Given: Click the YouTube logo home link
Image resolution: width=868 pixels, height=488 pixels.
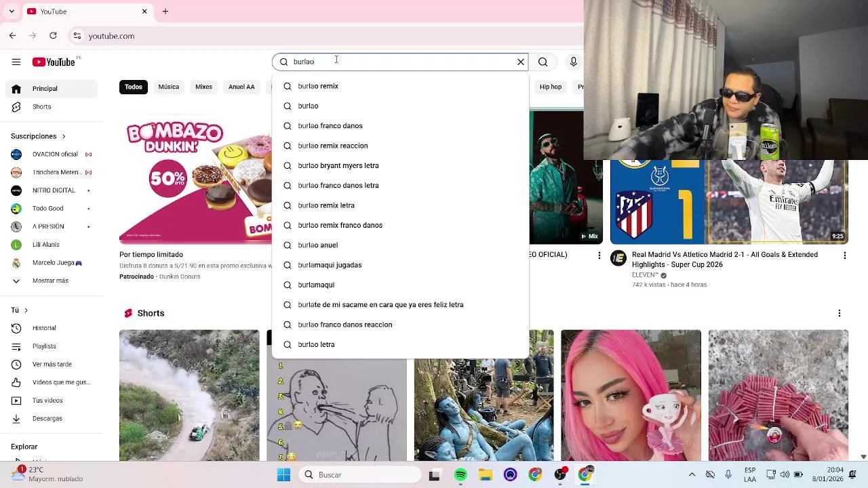Looking at the screenshot, I should coord(54,62).
